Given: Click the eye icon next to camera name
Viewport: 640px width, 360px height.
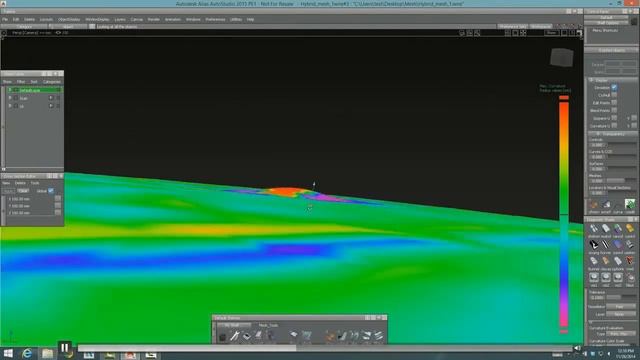Looking at the screenshot, I should [x=58, y=33].
